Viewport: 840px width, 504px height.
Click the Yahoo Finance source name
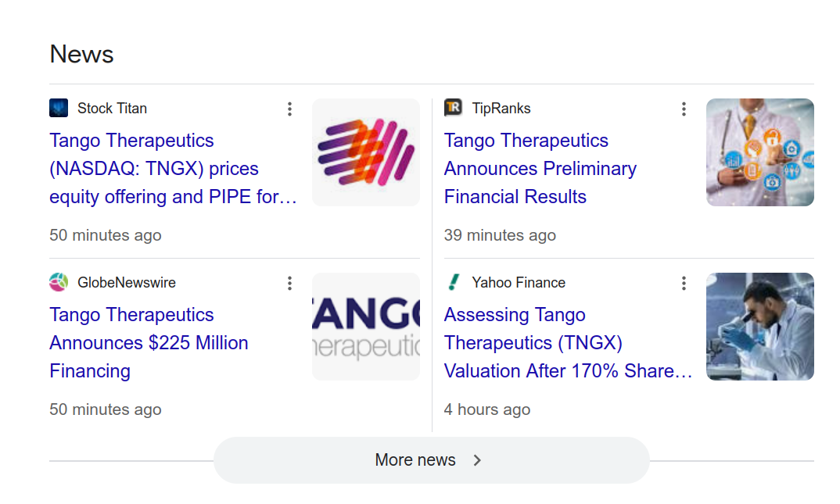[x=519, y=283]
